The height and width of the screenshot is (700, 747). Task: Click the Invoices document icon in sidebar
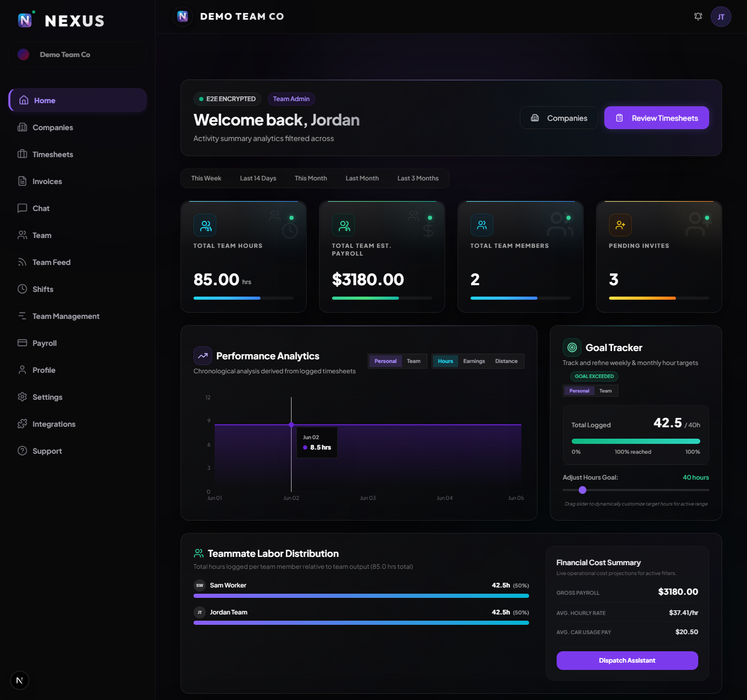[x=22, y=181]
